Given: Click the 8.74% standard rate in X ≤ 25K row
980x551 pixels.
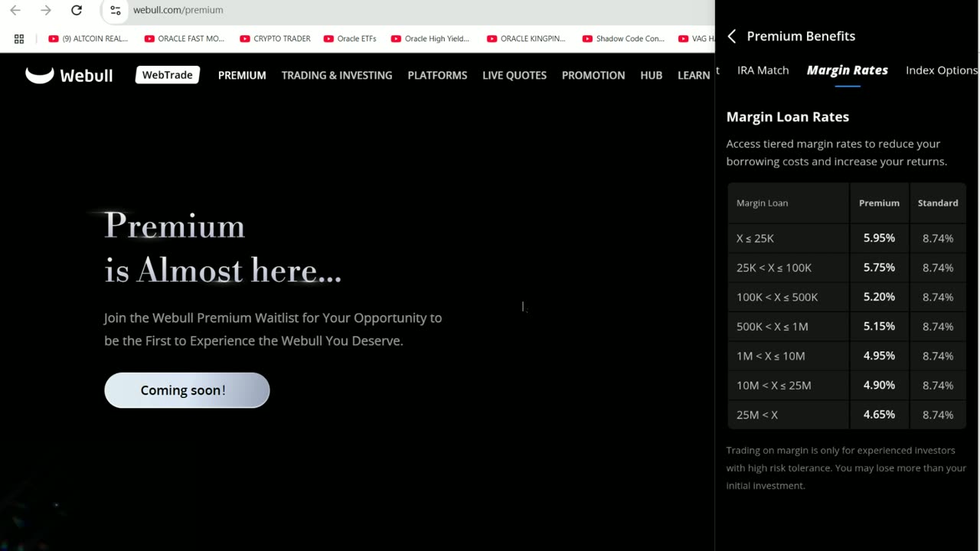Looking at the screenshot, I should click(938, 239).
